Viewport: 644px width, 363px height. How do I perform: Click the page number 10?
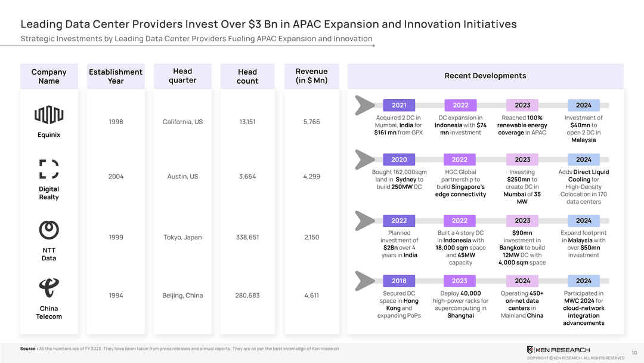(633, 353)
